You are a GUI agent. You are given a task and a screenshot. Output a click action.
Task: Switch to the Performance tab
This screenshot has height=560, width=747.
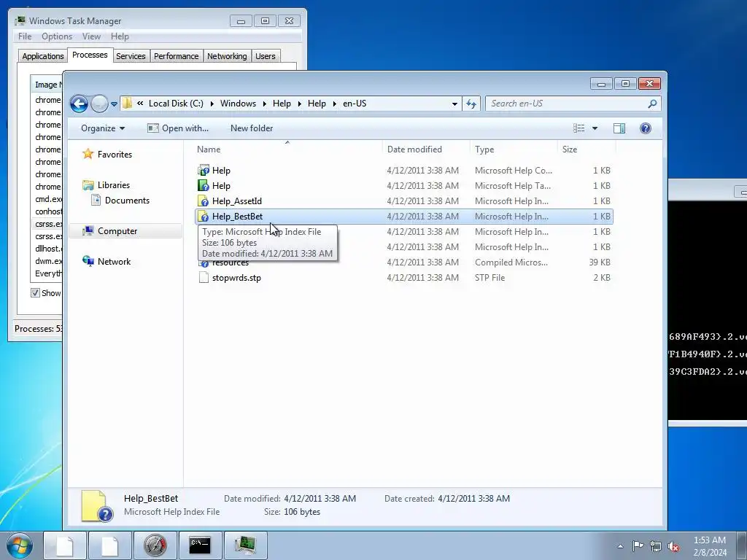click(x=176, y=56)
